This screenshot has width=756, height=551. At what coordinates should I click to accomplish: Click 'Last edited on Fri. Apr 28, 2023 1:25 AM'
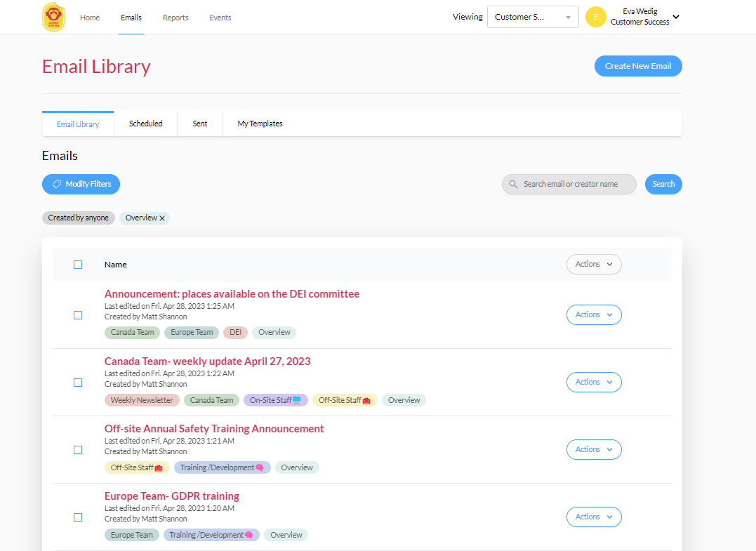pyautogui.click(x=169, y=306)
